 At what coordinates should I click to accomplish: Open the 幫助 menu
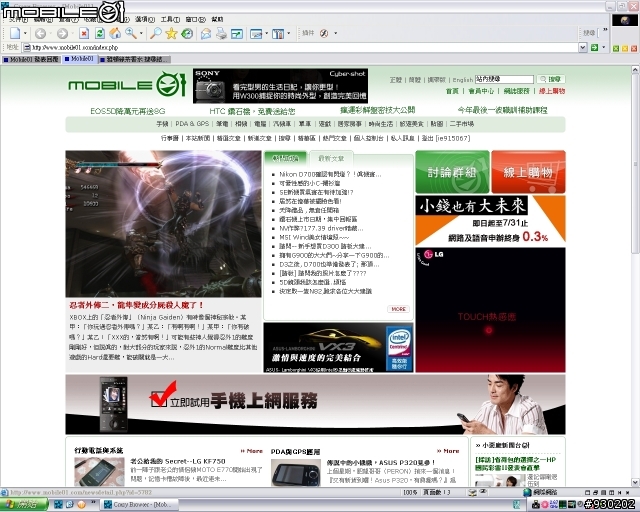pos(217,19)
